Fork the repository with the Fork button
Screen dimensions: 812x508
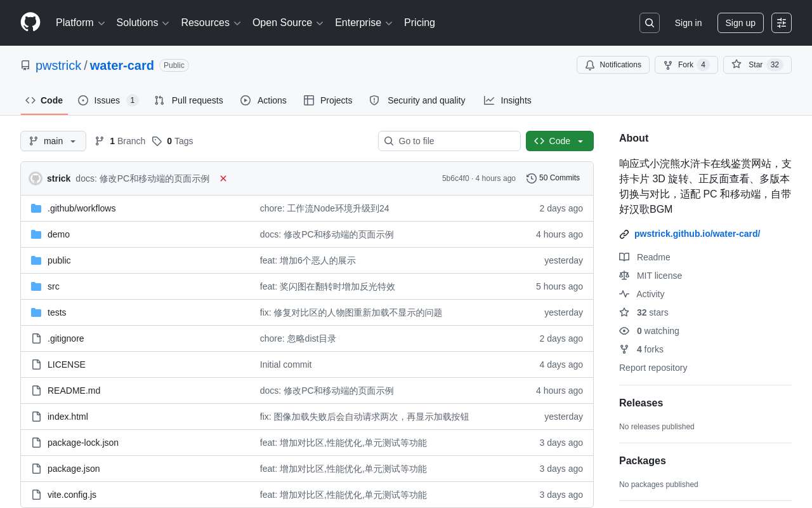[686, 65]
